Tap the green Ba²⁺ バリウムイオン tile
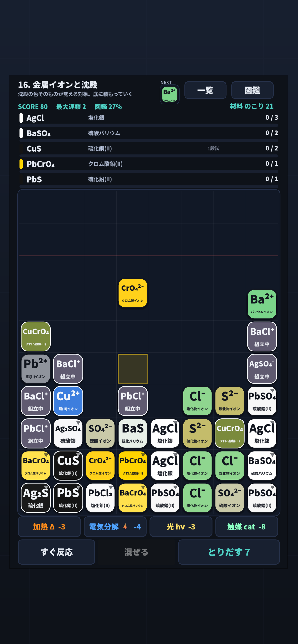 [262, 304]
